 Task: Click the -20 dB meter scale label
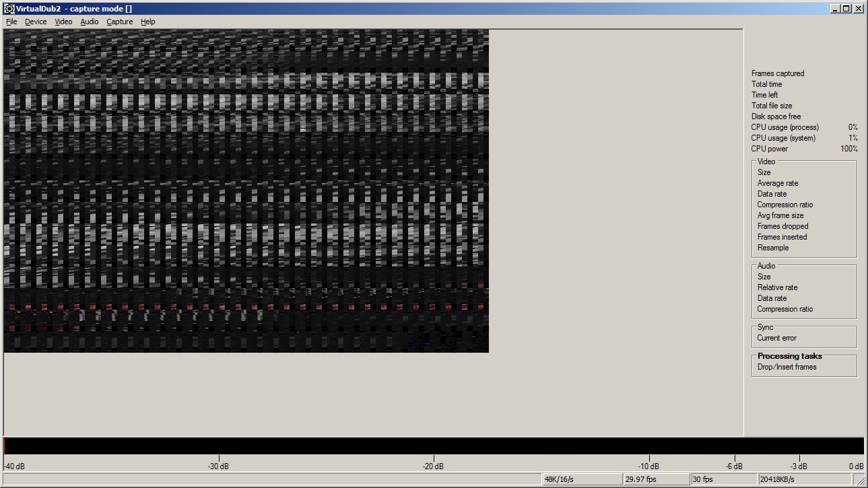tap(433, 466)
